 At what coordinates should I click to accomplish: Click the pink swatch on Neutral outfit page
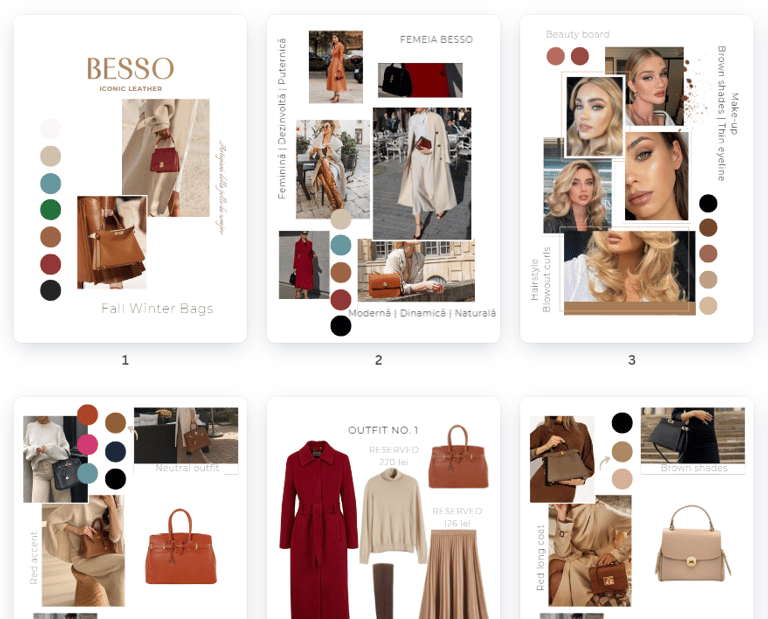[x=87, y=444]
